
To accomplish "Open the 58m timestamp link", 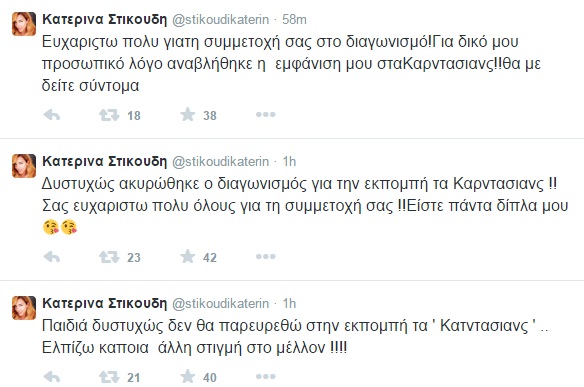I will [294, 19].
